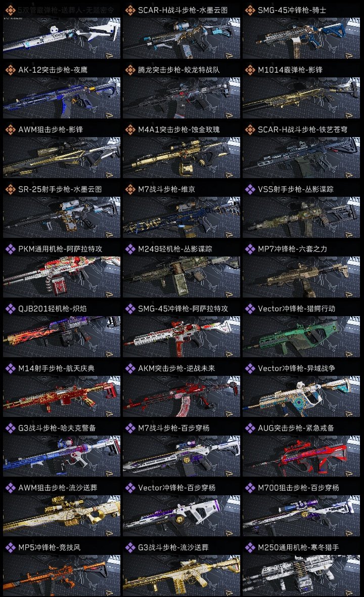Click the orange rarity icon beside AWM狙击步枪-影锋
This screenshot has height=597, width=364.
pos(10,130)
